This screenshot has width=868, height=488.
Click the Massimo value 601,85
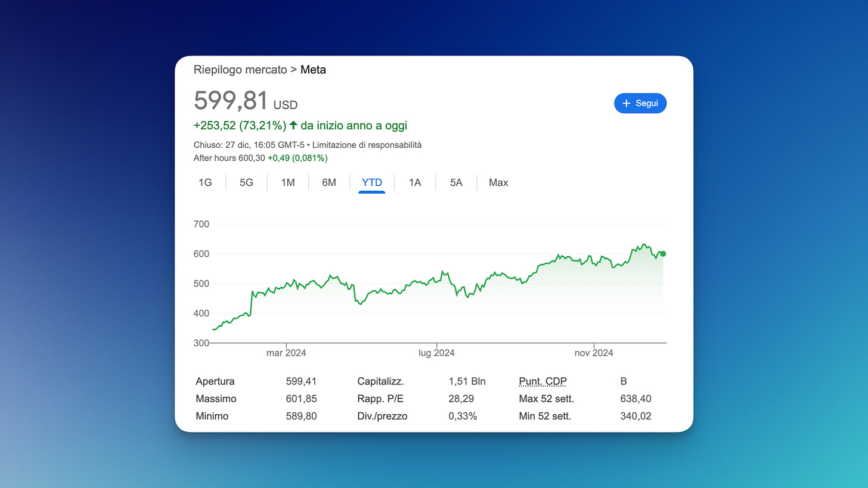301,399
